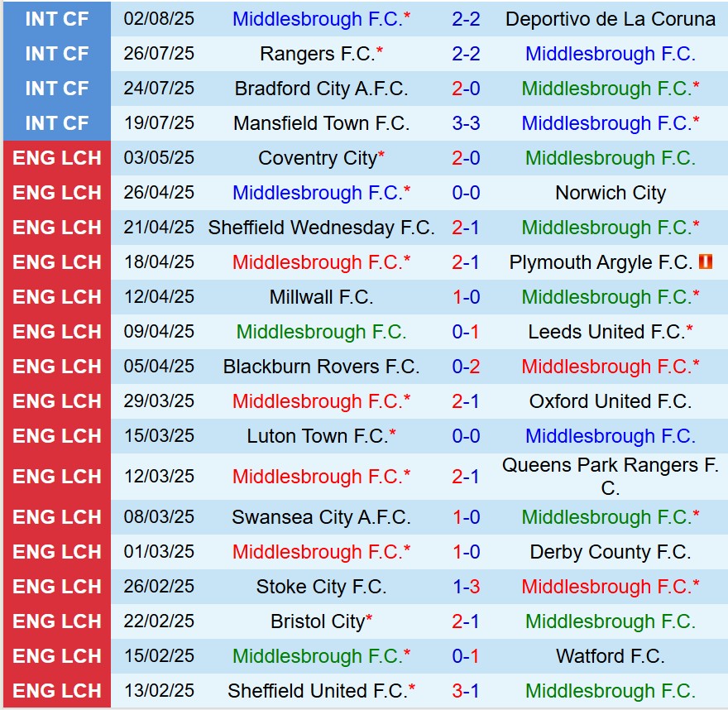Open the Deportivo de La Coruna team link
This screenshot has width=728, height=710.
pyautogui.click(x=610, y=19)
